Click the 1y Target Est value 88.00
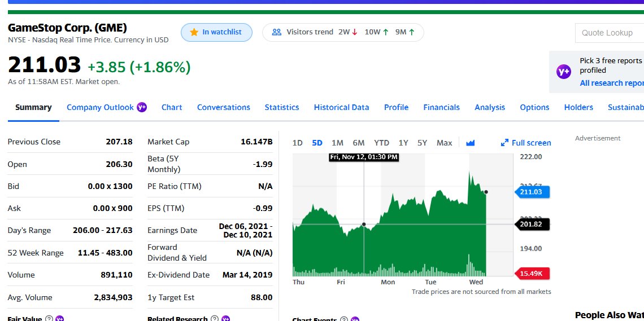Image resolution: width=644 pixels, height=321 pixels. 262,298
